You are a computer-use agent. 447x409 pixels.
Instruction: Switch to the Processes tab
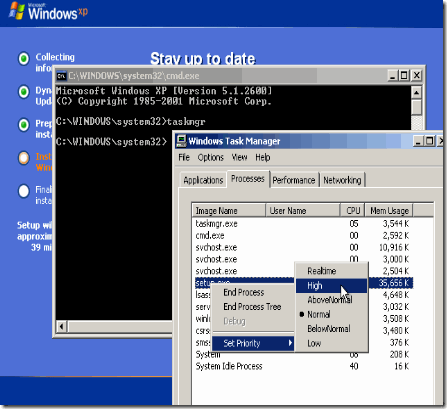[x=248, y=179]
